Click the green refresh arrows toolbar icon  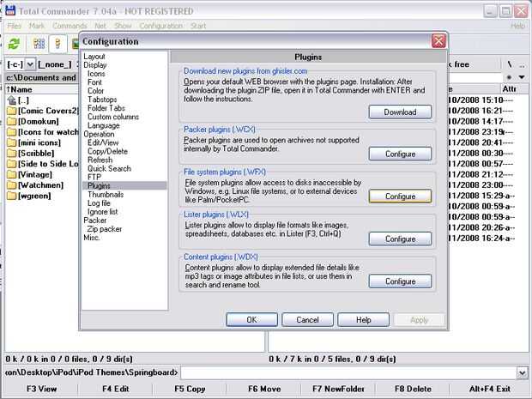pyautogui.click(x=14, y=44)
